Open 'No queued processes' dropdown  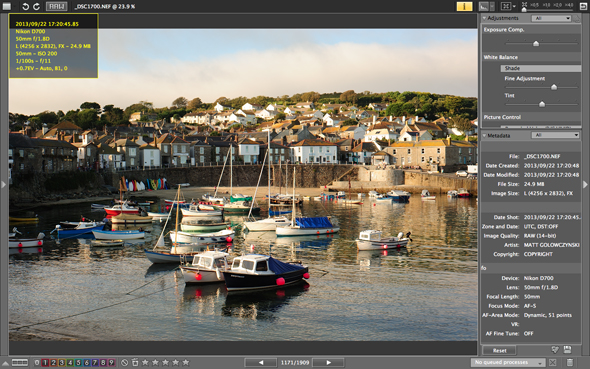coord(508,362)
